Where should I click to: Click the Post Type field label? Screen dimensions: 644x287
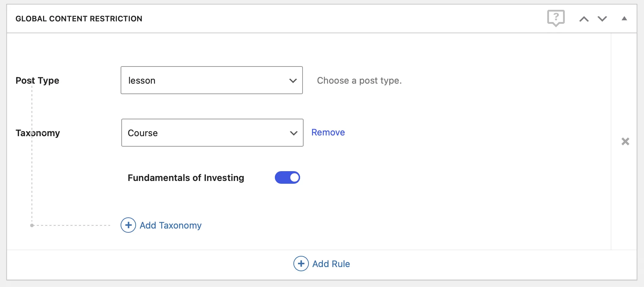click(x=38, y=80)
